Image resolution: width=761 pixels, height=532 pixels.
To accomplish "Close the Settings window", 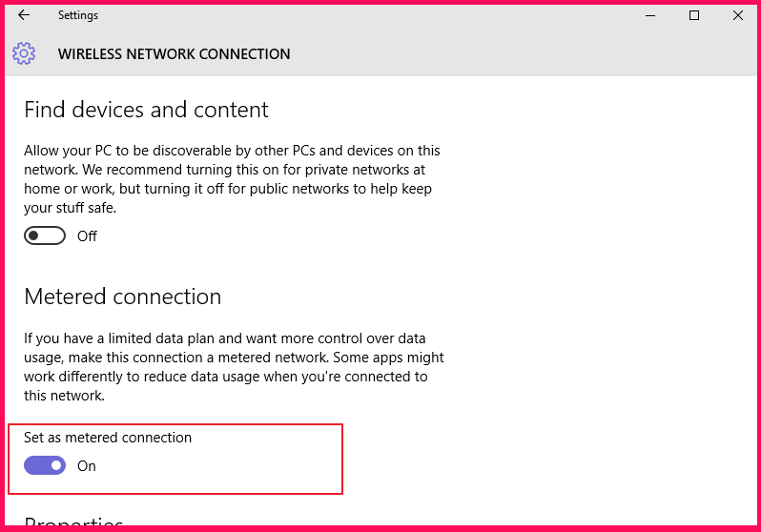I will (737, 15).
